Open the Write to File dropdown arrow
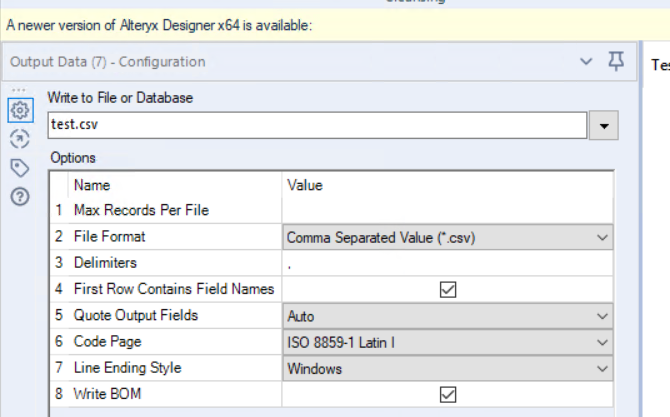670x417 pixels. click(604, 127)
